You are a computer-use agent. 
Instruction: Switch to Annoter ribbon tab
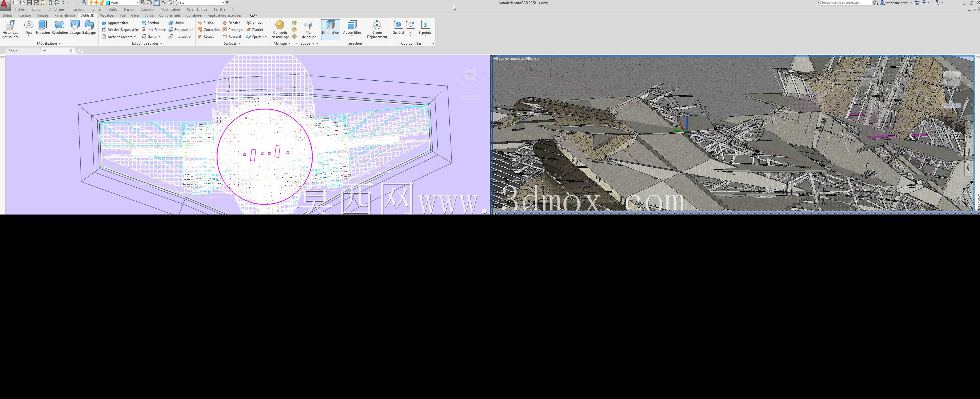43,16
